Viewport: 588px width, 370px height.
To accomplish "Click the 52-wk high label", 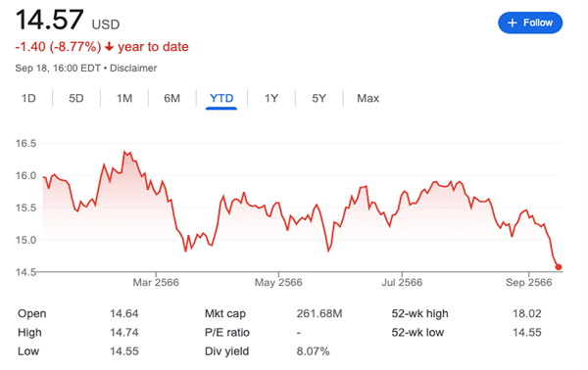I will point(419,314).
